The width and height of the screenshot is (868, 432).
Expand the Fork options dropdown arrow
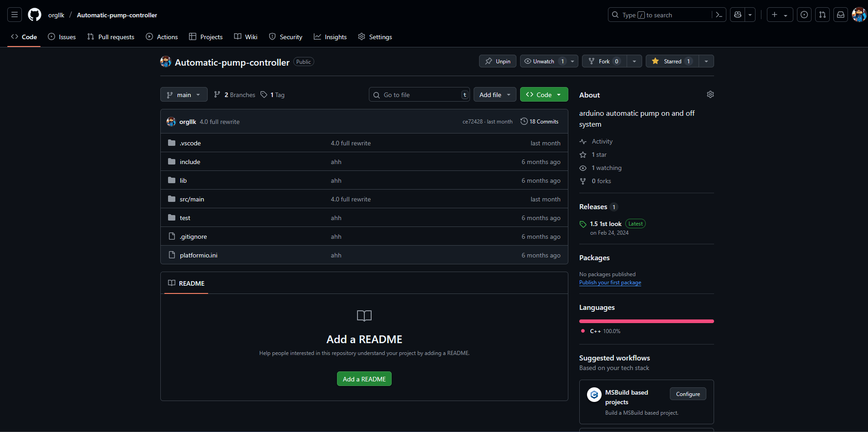coord(634,61)
